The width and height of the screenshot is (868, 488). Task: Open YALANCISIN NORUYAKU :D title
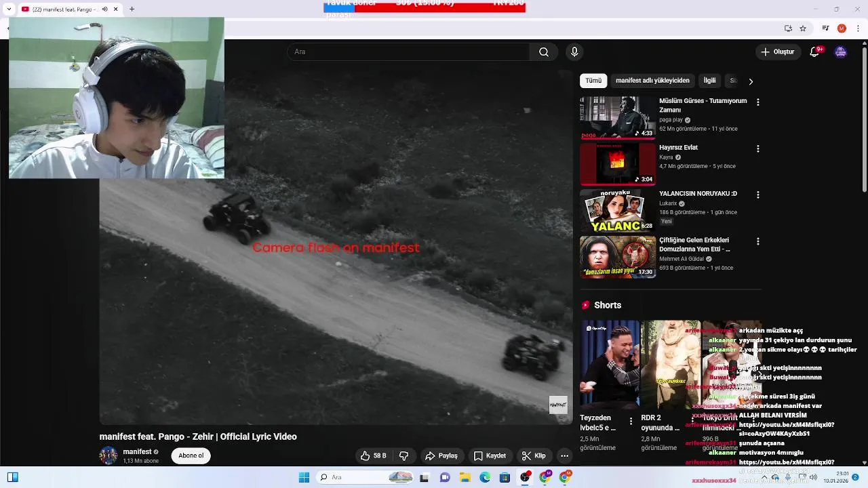click(x=698, y=193)
